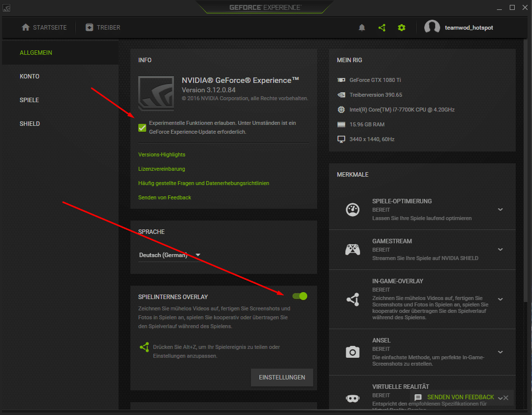Click the 3440 x 1440, 60Hz text
Screen dimensions: 532x415
point(372,139)
